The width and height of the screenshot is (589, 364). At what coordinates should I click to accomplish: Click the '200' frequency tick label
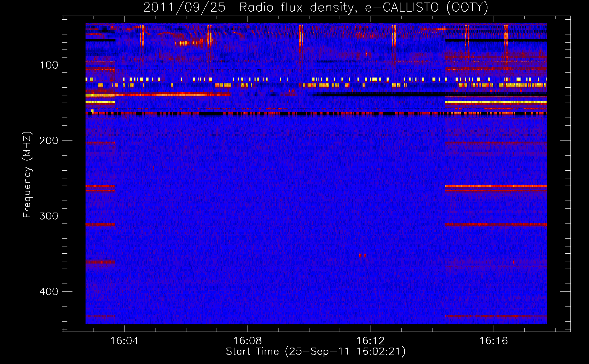49,141
